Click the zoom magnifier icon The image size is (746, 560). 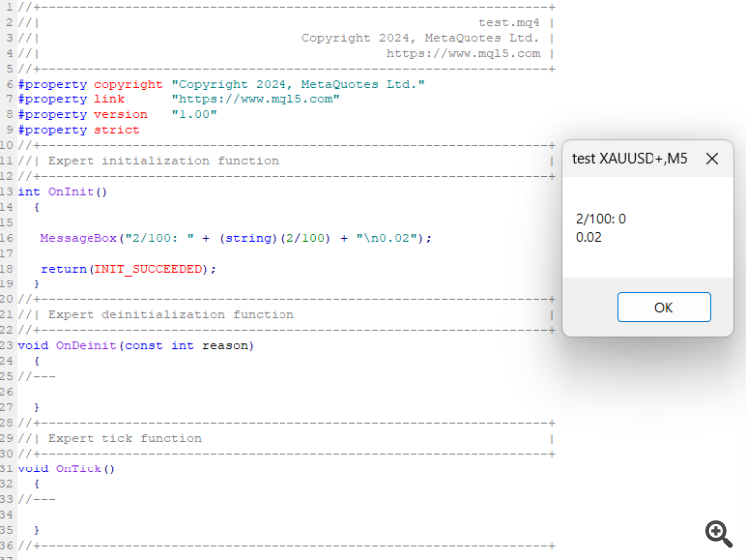tap(718, 533)
